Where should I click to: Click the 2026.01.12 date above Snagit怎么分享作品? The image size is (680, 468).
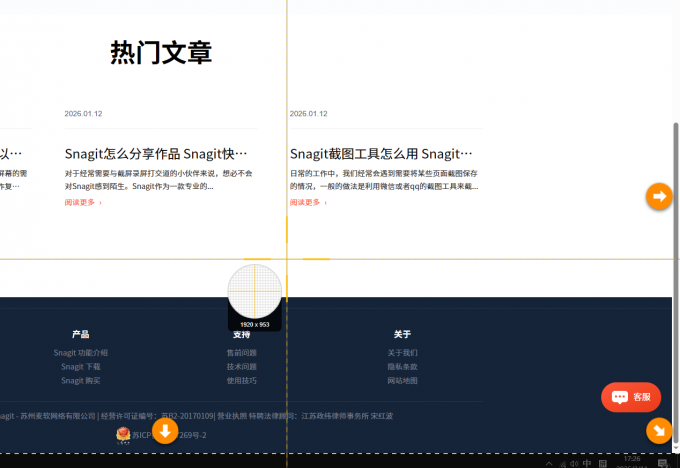click(x=83, y=114)
